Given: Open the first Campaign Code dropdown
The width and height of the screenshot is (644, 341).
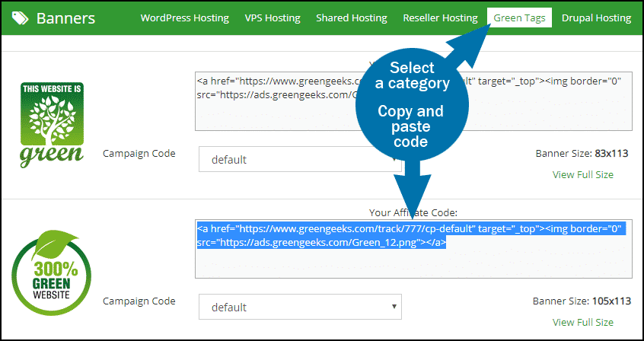Looking at the screenshot, I should (x=300, y=159).
